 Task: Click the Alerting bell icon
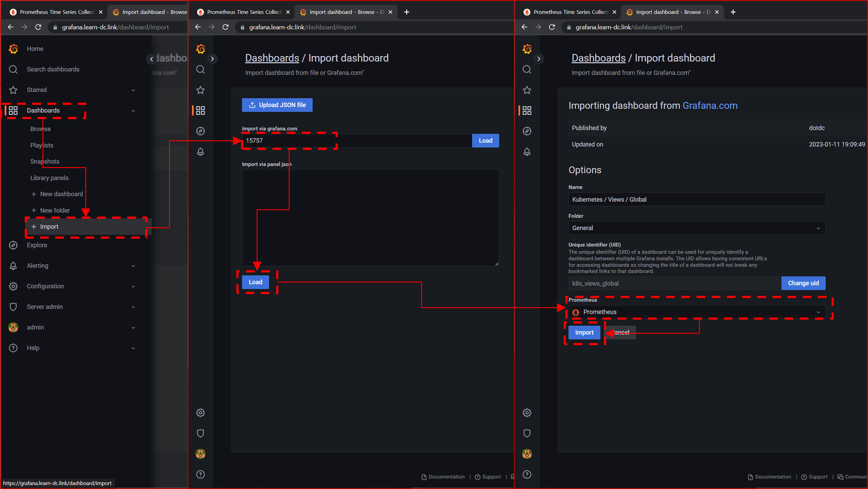point(13,266)
